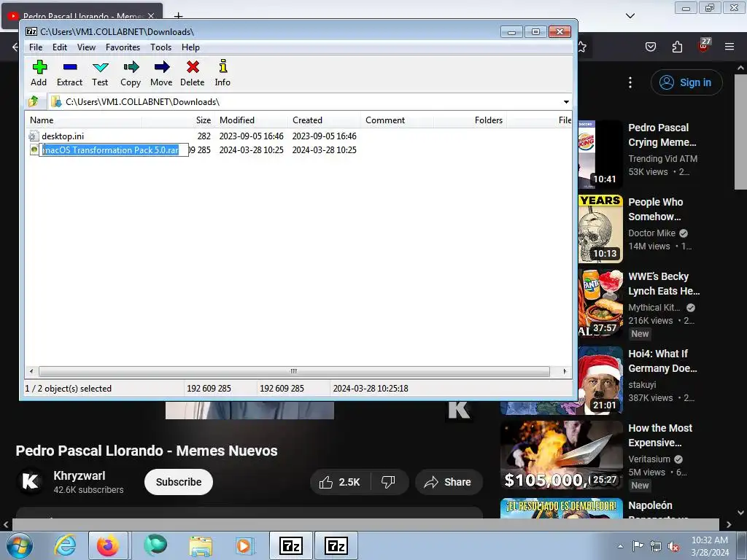
Task: Open the Pedro Pascal Crying Meme video
Action: [662, 135]
